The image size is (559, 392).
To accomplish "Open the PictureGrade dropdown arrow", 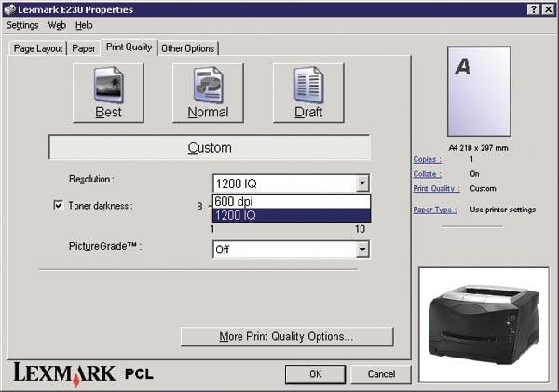I will pyautogui.click(x=362, y=250).
